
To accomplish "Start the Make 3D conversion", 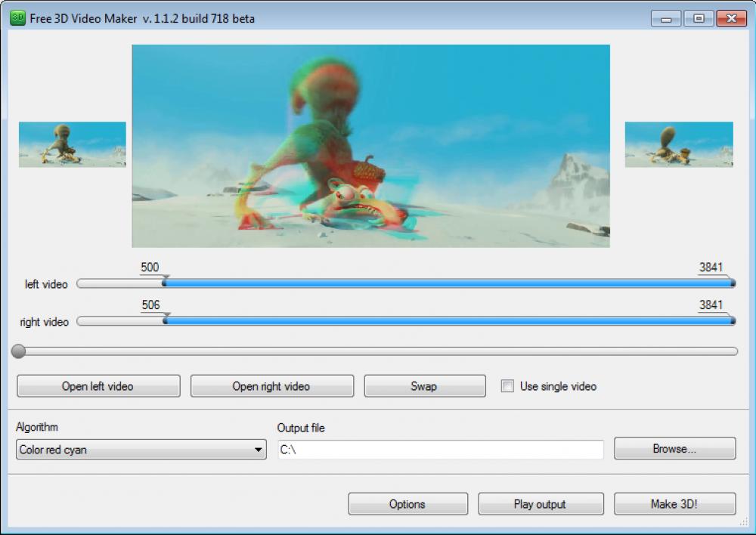I will (x=674, y=503).
